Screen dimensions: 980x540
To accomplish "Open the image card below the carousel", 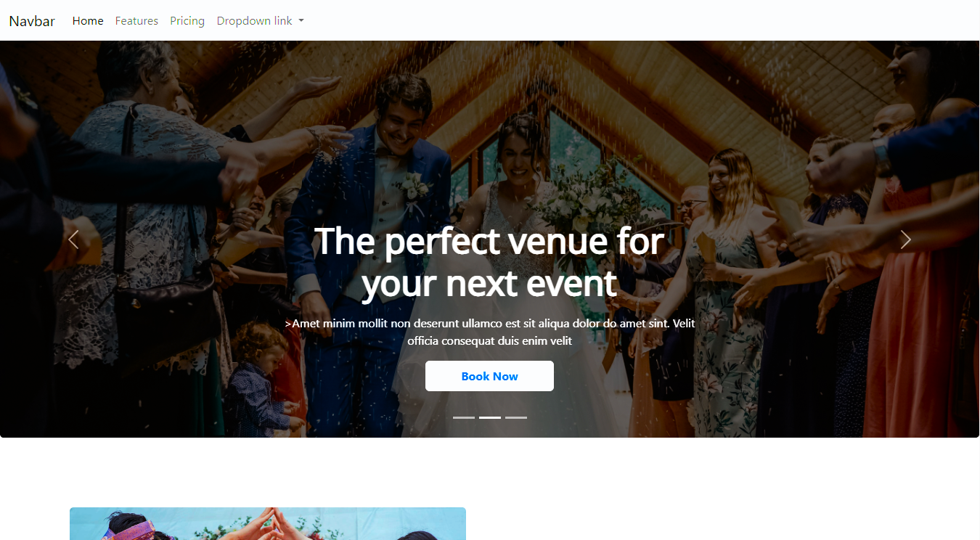I will tap(268, 523).
